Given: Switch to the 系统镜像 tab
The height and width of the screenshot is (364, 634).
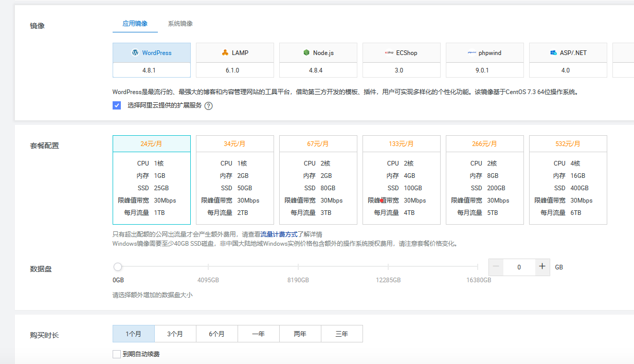Looking at the screenshot, I should pyautogui.click(x=180, y=24).
